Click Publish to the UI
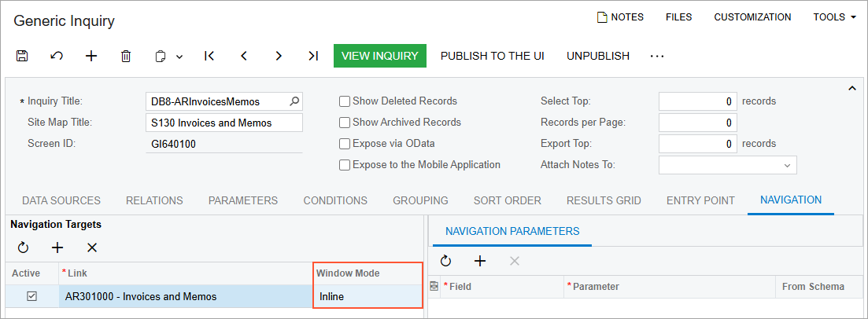The height and width of the screenshot is (319, 868). (x=493, y=56)
